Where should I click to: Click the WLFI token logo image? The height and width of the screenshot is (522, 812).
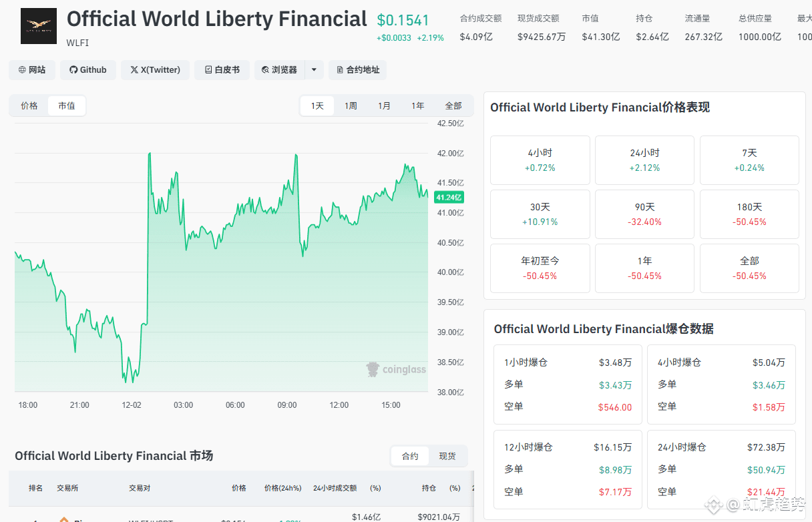(39, 26)
